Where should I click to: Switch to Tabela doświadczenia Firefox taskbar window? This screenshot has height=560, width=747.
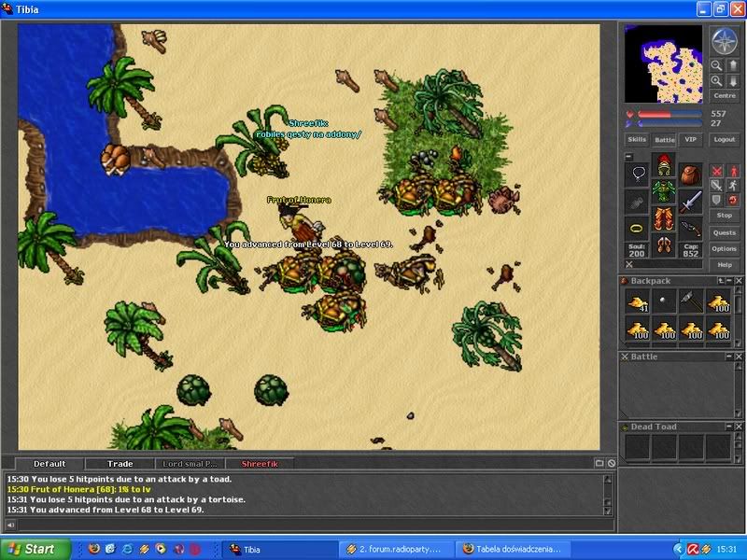pyautogui.click(x=512, y=549)
